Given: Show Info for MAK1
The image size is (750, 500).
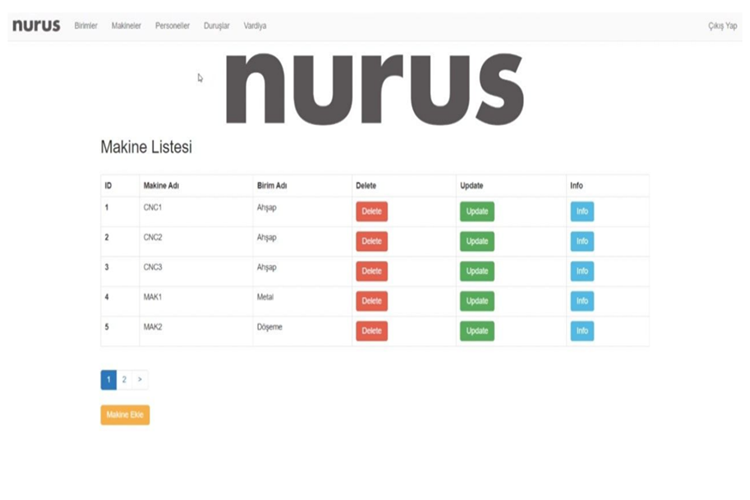Looking at the screenshot, I should pyautogui.click(x=582, y=301).
